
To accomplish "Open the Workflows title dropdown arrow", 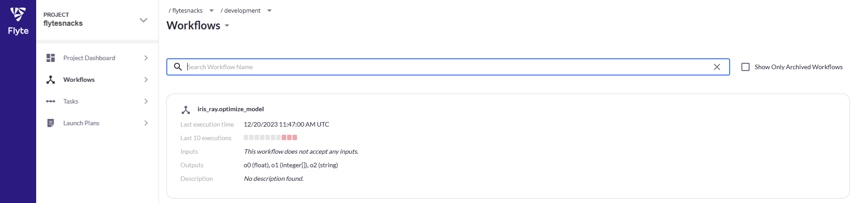I will coord(227,26).
